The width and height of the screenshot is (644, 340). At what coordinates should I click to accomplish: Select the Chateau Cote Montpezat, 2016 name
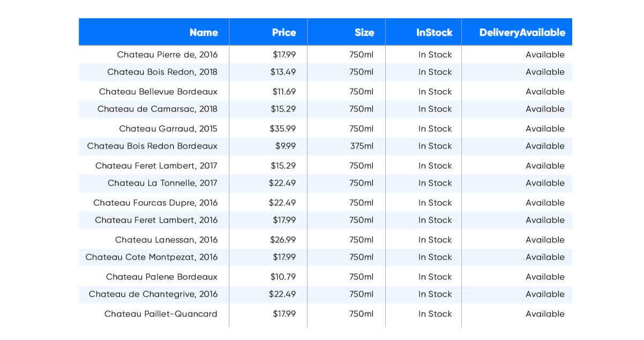(x=152, y=257)
